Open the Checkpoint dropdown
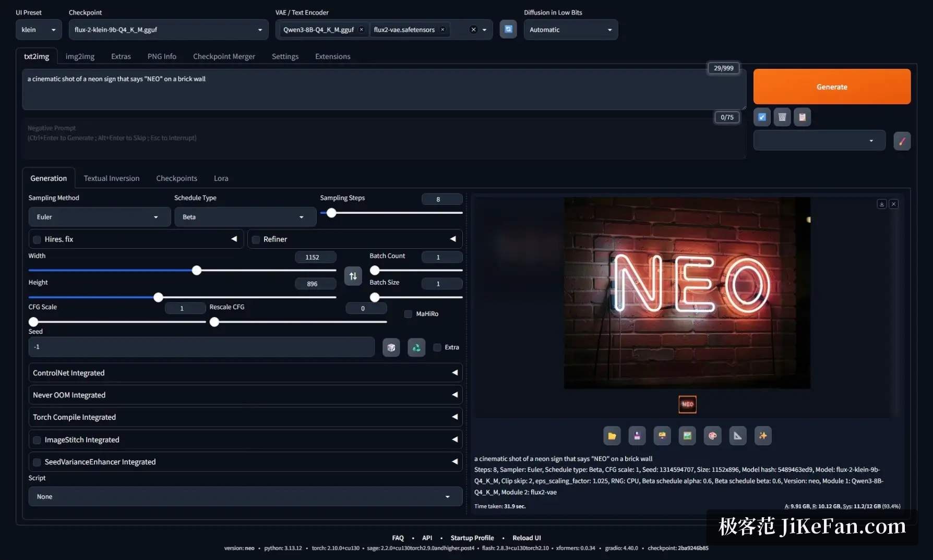Image resolution: width=933 pixels, height=560 pixels. (x=169, y=30)
